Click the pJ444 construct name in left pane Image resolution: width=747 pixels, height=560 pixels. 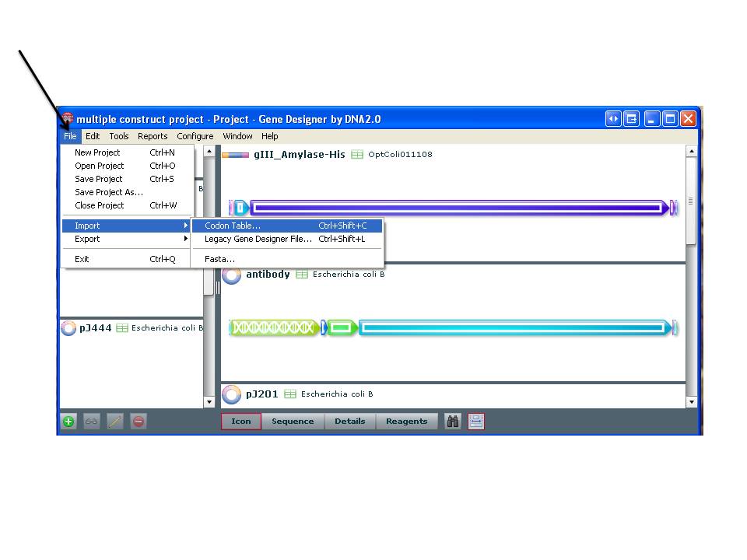(95, 327)
